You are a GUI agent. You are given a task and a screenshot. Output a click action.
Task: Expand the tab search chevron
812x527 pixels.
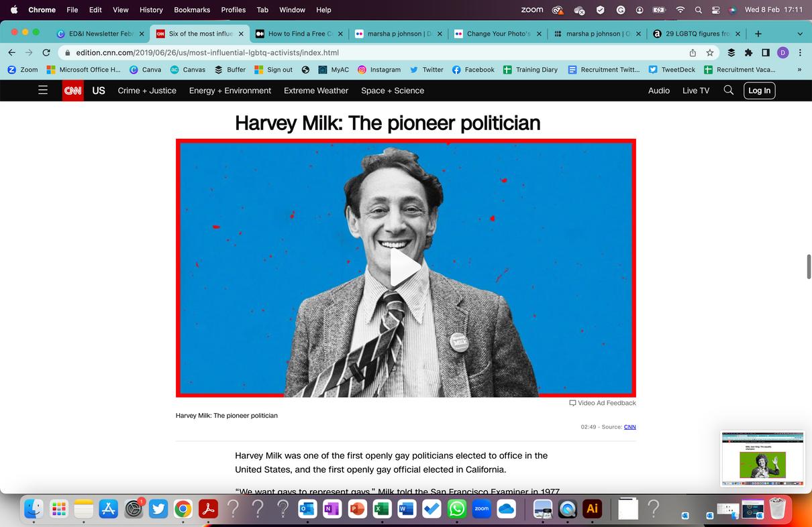tap(800, 34)
